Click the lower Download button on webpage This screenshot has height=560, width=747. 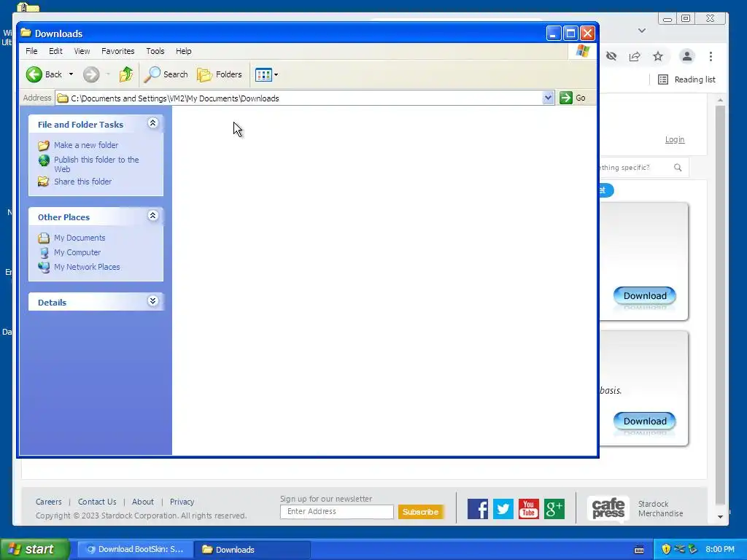coord(645,421)
